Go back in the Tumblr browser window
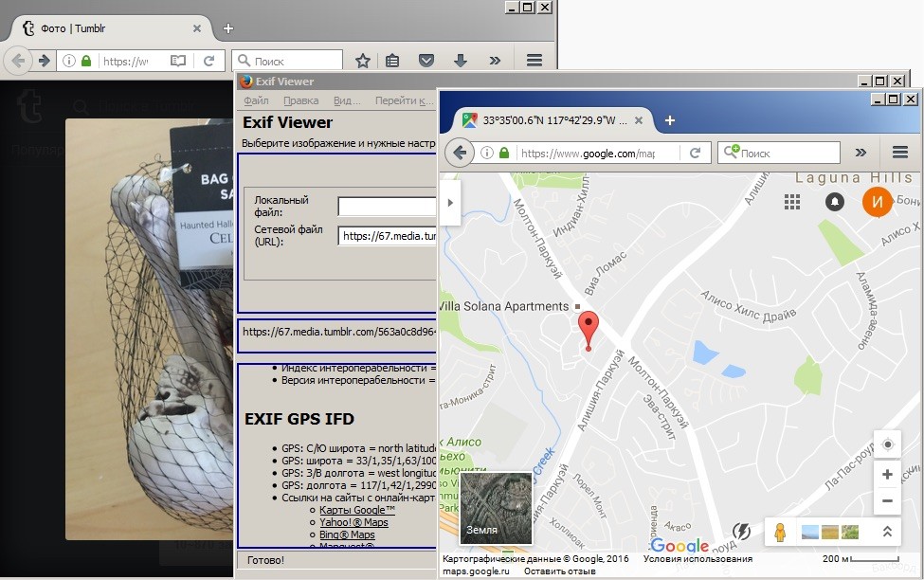Image resolution: width=924 pixels, height=580 pixels. coord(18,60)
